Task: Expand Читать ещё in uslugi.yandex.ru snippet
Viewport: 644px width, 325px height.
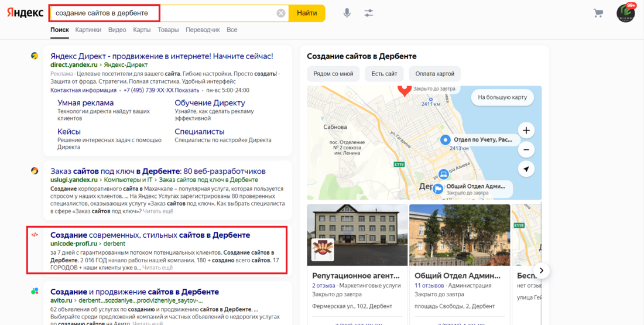Action: 158,211
